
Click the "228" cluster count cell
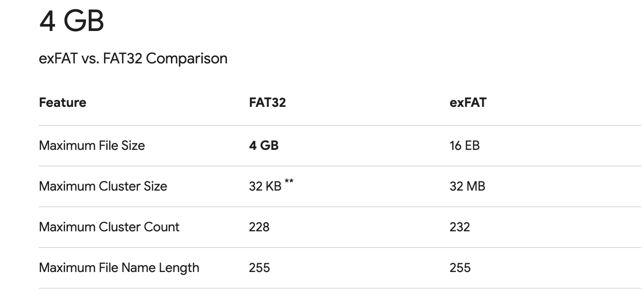(259, 227)
